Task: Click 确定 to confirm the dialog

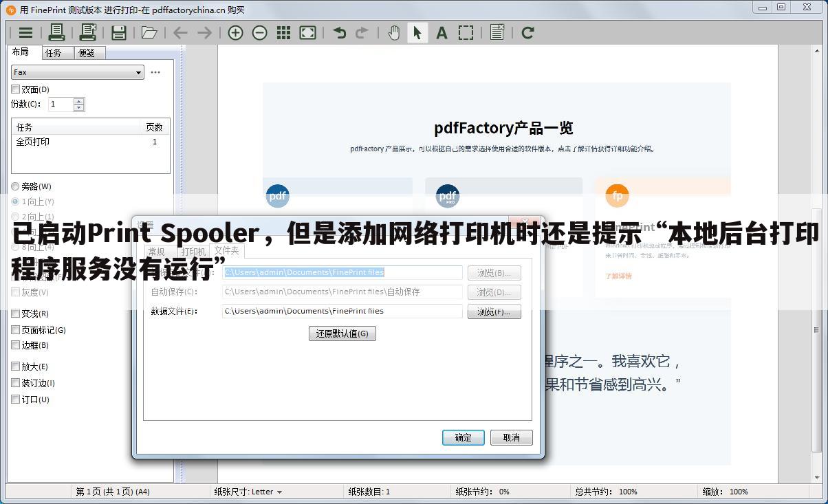Action: point(463,437)
